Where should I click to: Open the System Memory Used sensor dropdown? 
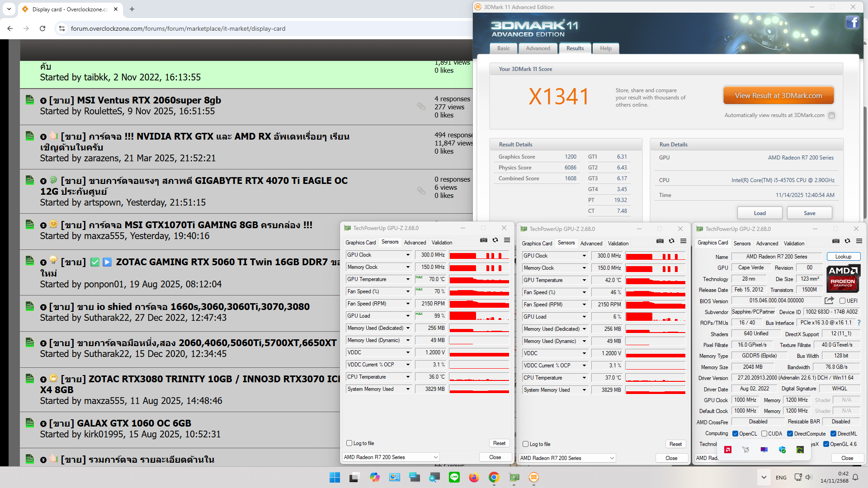click(407, 389)
